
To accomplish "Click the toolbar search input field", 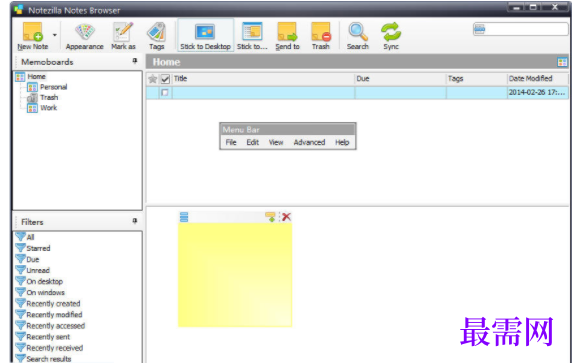I will [521, 29].
